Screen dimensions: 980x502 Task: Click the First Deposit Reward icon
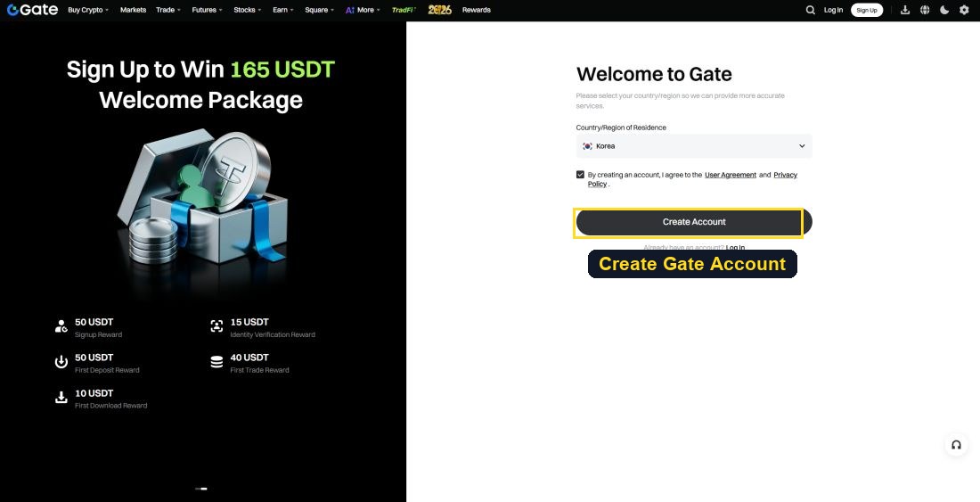(61, 362)
